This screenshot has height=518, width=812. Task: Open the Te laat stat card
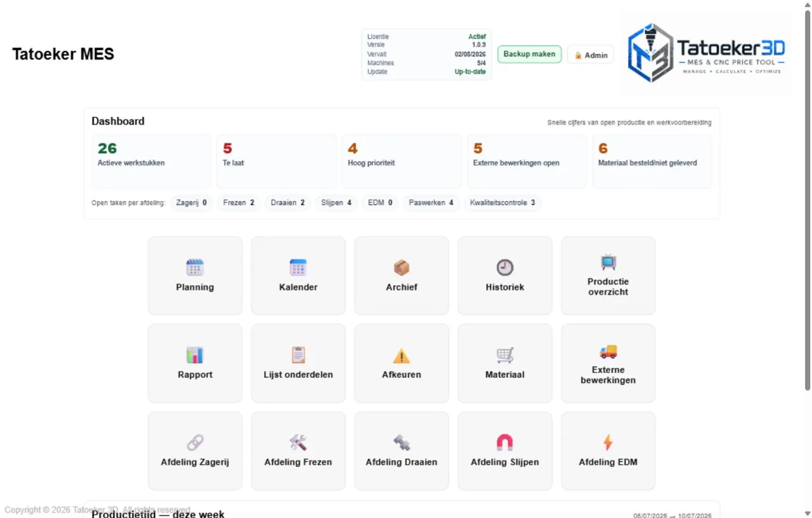click(x=277, y=161)
